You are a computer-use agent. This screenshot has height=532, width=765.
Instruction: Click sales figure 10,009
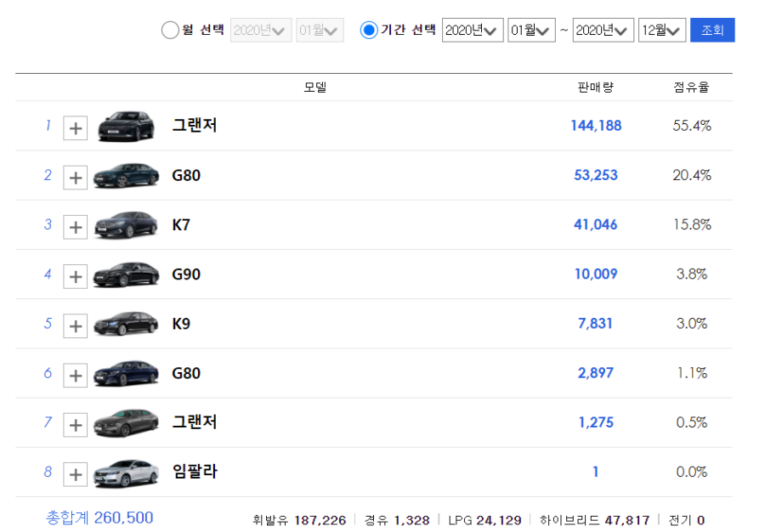pos(596,274)
